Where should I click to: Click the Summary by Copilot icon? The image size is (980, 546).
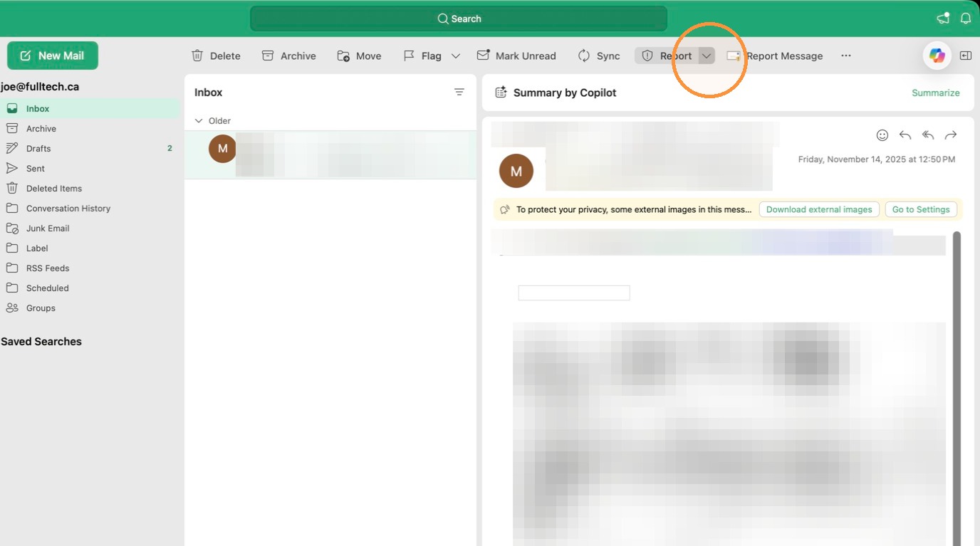coord(501,93)
